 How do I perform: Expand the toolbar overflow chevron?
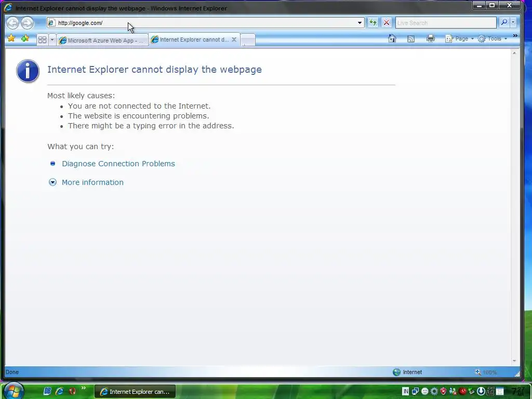(x=515, y=36)
